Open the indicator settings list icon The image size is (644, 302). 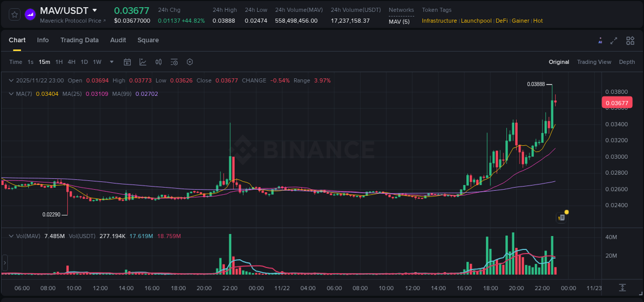click(x=174, y=62)
